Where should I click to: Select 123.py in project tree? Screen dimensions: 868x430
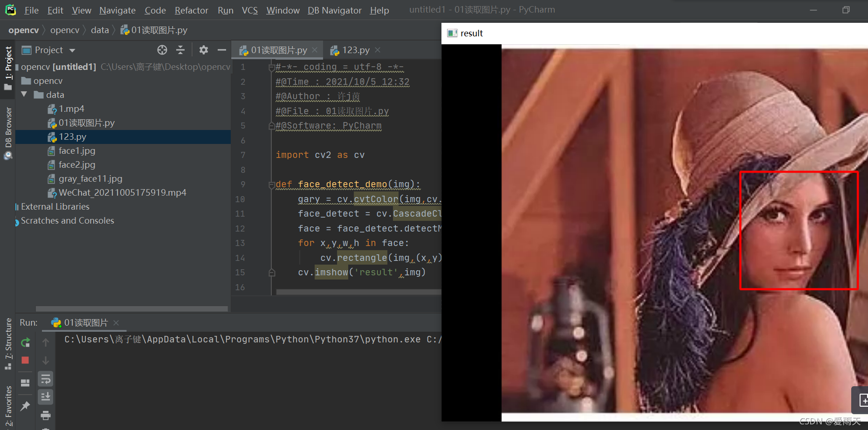pyautogui.click(x=123, y=137)
